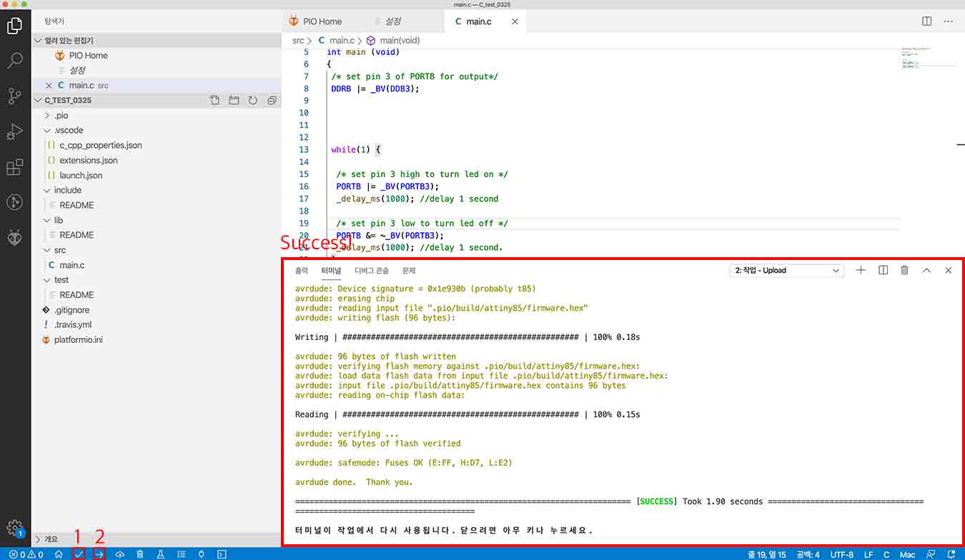Open the Manage gear in the activity bar
Screen dimensions: 965x560
[x=14, y=528]
